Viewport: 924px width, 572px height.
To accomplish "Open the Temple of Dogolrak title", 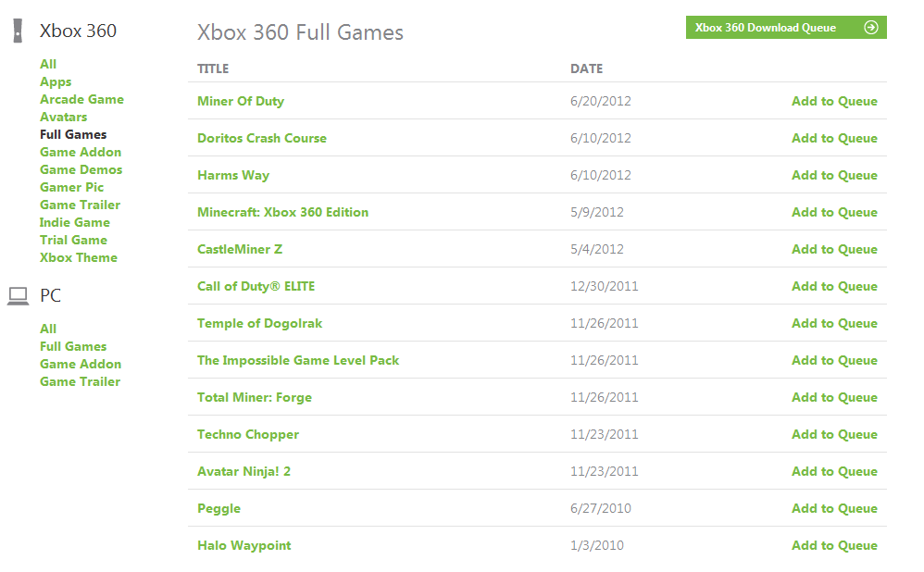I will [x=259, y=323].
